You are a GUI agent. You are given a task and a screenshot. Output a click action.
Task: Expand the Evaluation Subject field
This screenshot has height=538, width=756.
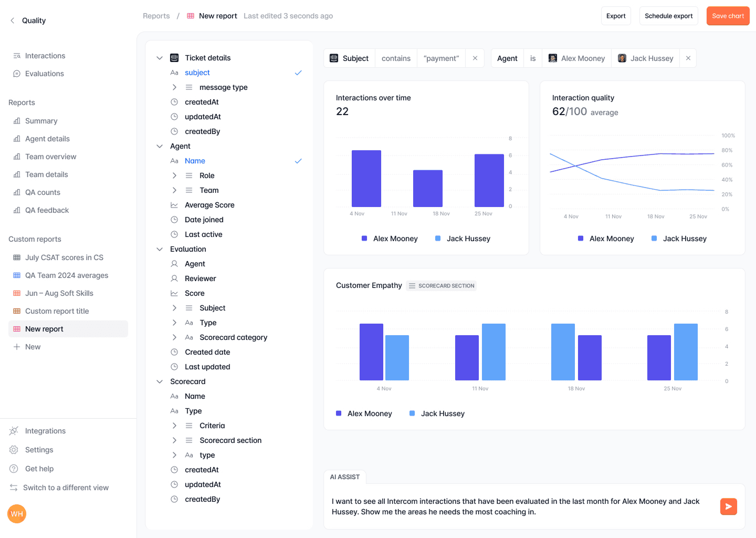(x=174, y=308)
